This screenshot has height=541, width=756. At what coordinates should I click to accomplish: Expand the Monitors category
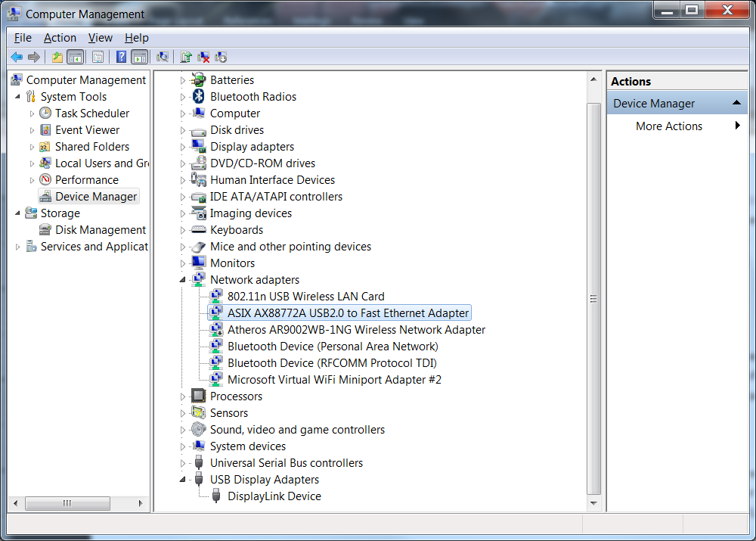(x=183, y=263)
